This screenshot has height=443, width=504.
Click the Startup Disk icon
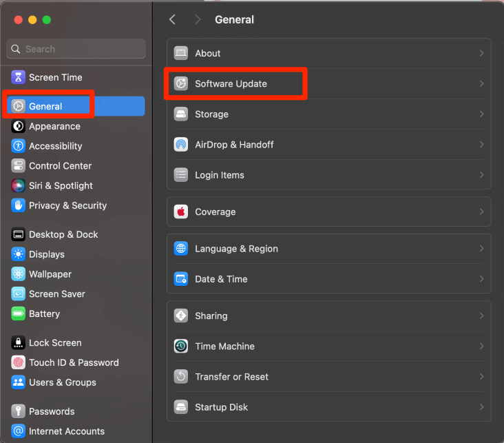point(181,407)
